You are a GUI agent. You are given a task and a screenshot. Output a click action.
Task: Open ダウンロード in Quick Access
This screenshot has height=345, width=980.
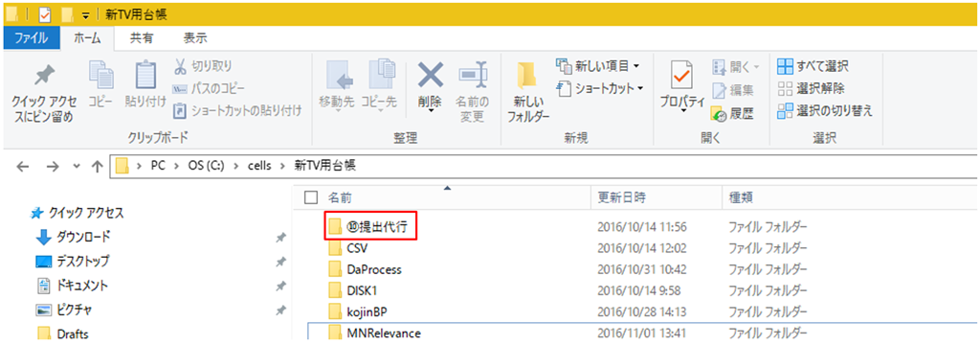84,238
